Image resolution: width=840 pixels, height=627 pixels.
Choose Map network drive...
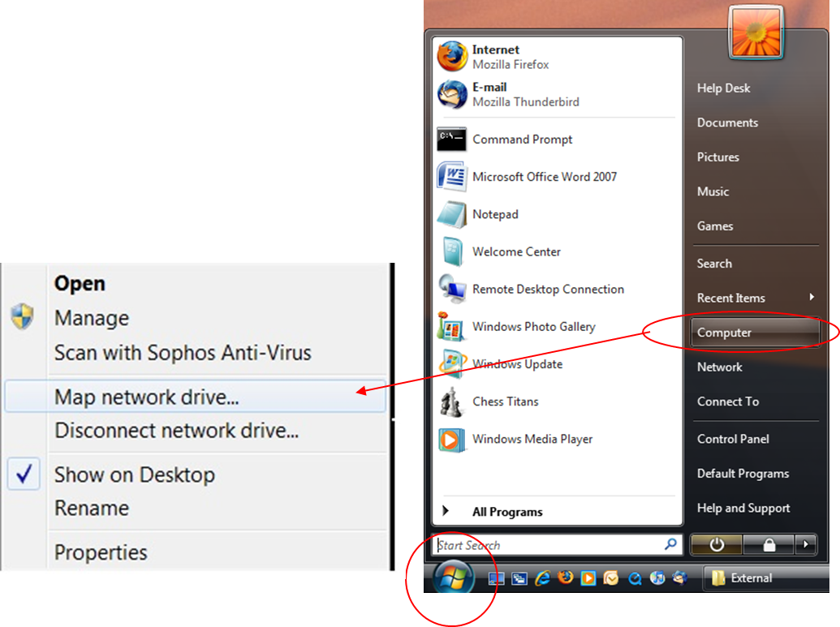click(195, 397)
